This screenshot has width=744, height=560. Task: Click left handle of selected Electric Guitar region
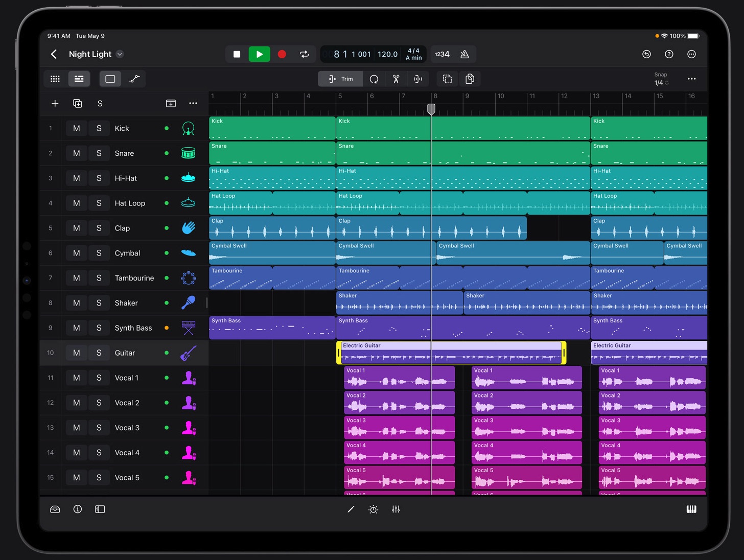coord(339,353)
